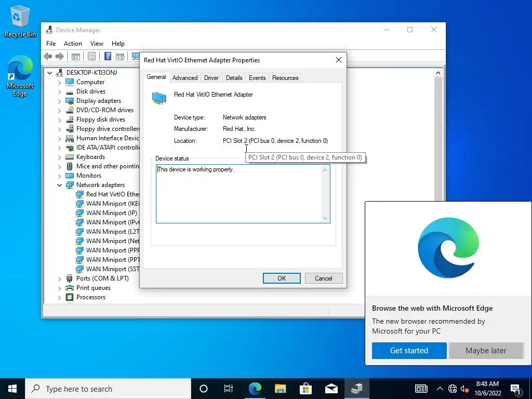Open Microsoft Edge from the taskbar
The width and height of the screenshot is (532, 399).
pos(255,389)
